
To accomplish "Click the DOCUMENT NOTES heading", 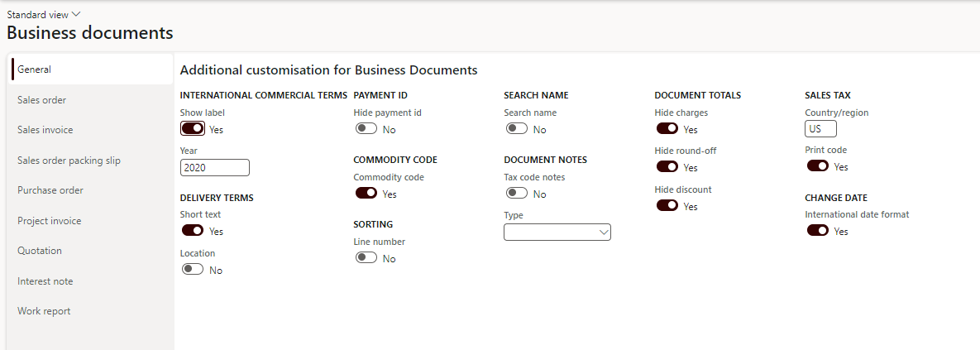I will pos(546,160).
